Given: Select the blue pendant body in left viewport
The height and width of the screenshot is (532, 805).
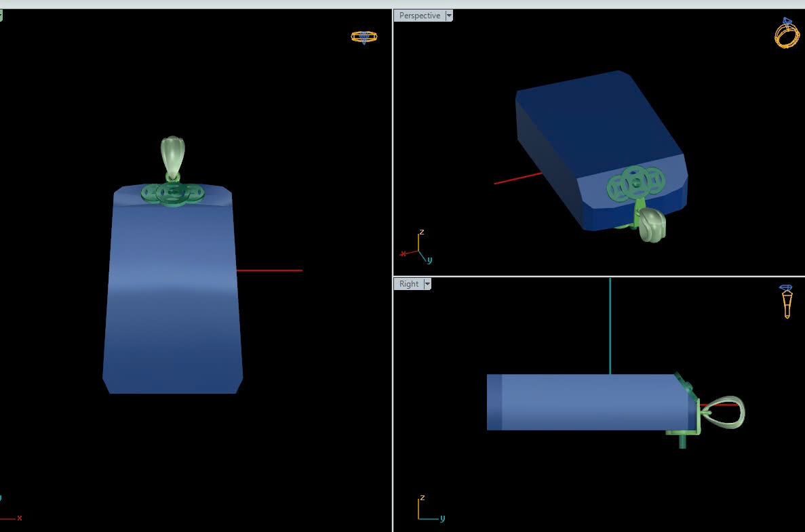Looking at the screenshot, I should 173,305.
